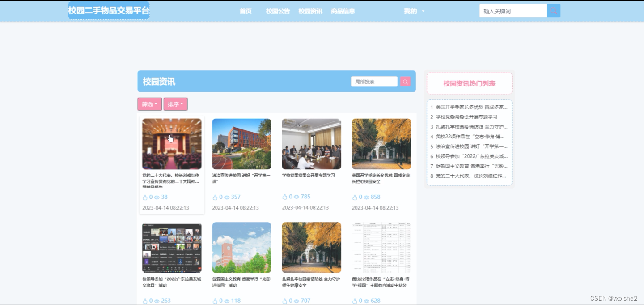Image resolution: width=644 pixels, height=305 pixels.
Task: Click the eye views icon next to 38
Action: pyautogui.click(x=157, y=197)
